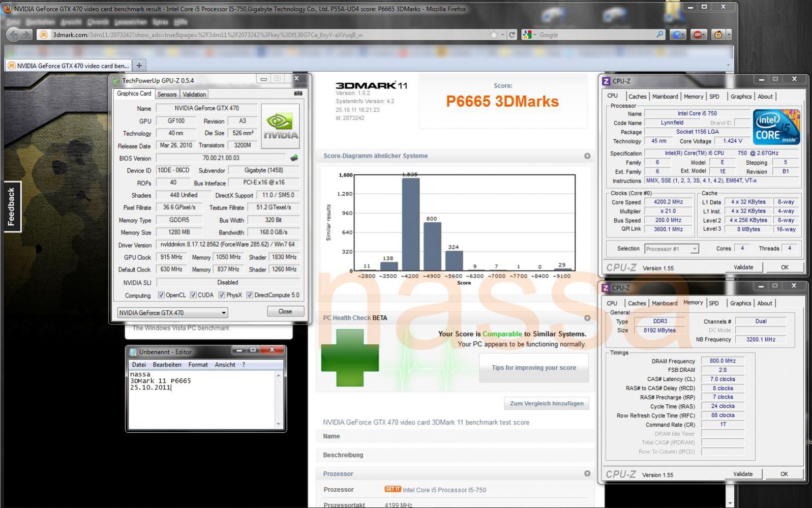
Task: Click the bookmark star icon in address bar
Action: [x=494, y=35]
